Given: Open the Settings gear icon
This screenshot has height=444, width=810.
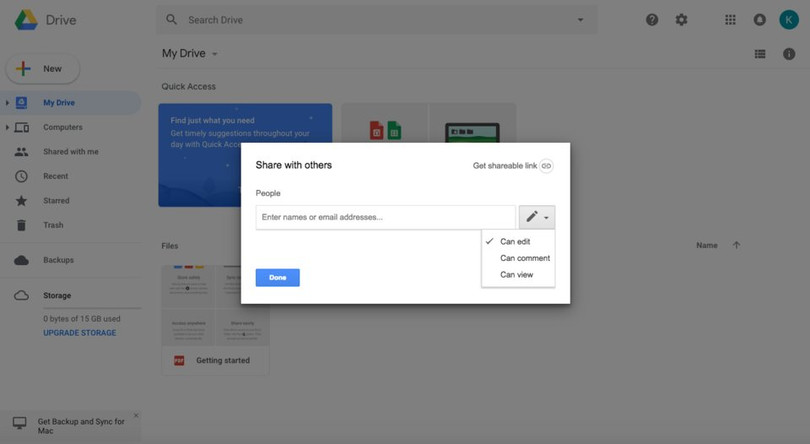Looking at the screenshot, I should [x=682, y=20].
